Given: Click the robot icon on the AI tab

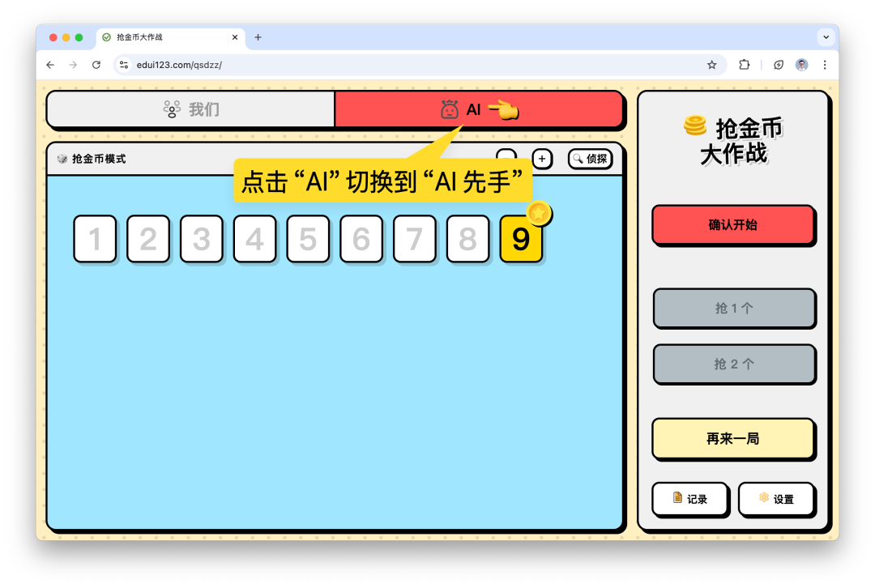Looking at the screenshot, I should click(449, 109).
